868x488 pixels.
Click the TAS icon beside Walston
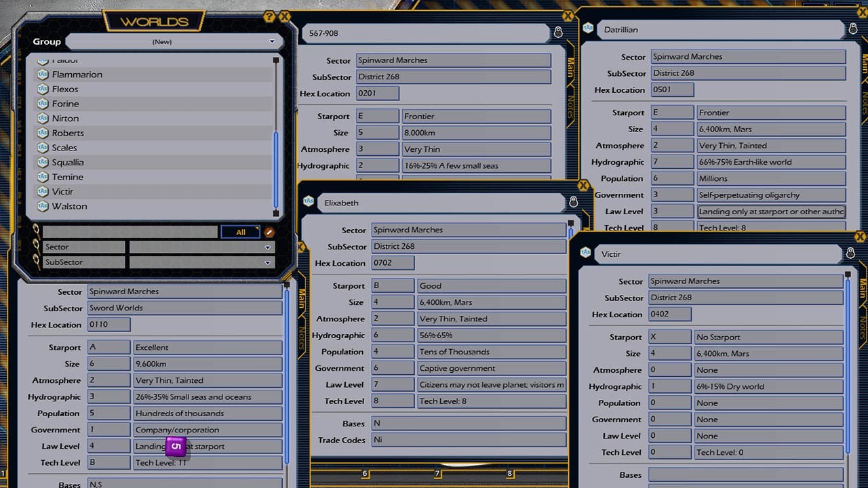coord(44,207)
